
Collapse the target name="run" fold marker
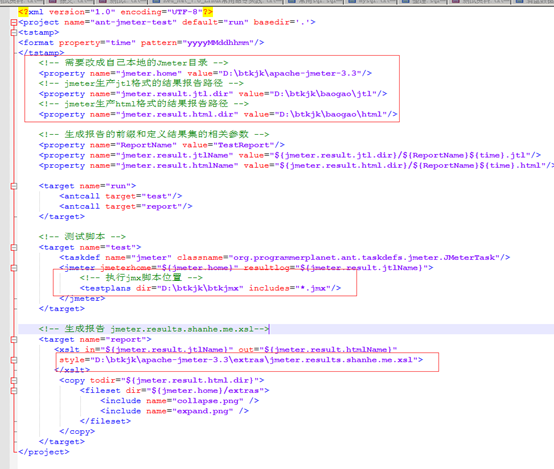coord(14,186)
